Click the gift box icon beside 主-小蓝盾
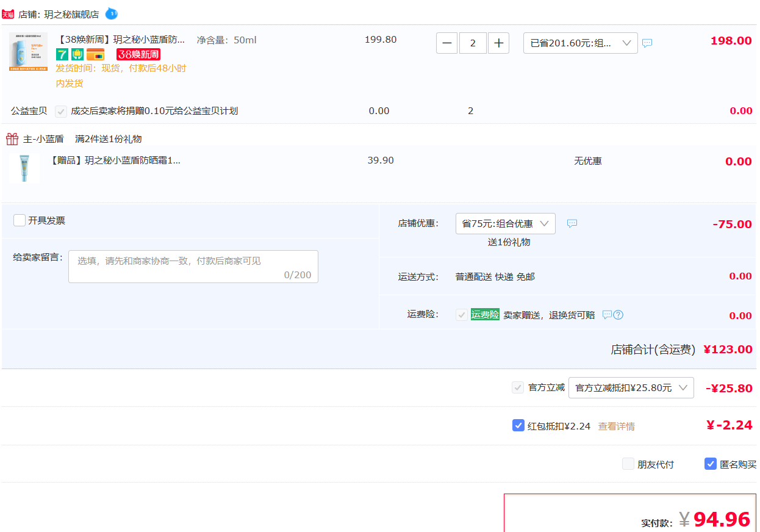 pyautogui.click(x=12, y=139)
